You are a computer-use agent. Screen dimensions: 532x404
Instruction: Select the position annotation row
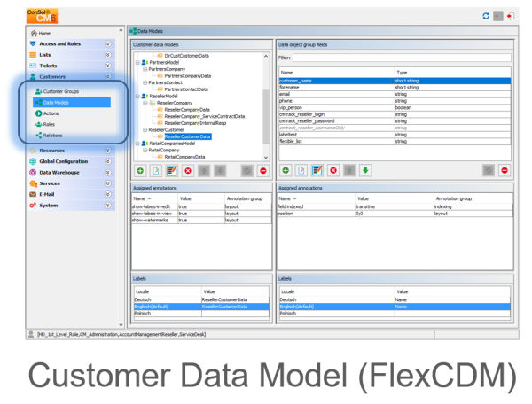[x=395, y=214]
